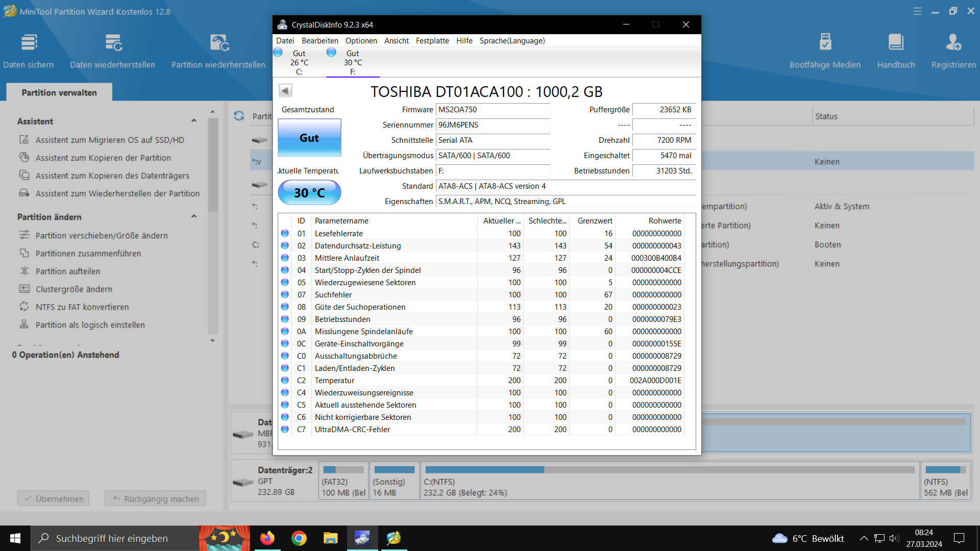The width and height of the screenshot is (980, 551).
Task: Click the 30 °C temperature button
Action: [x=309, y=193]
